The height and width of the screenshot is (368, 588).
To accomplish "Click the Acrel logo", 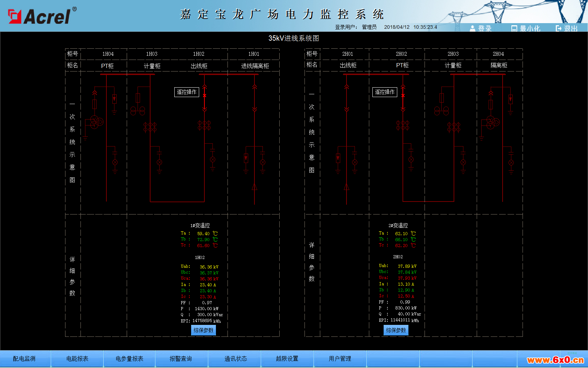I will tap(42, 16).
